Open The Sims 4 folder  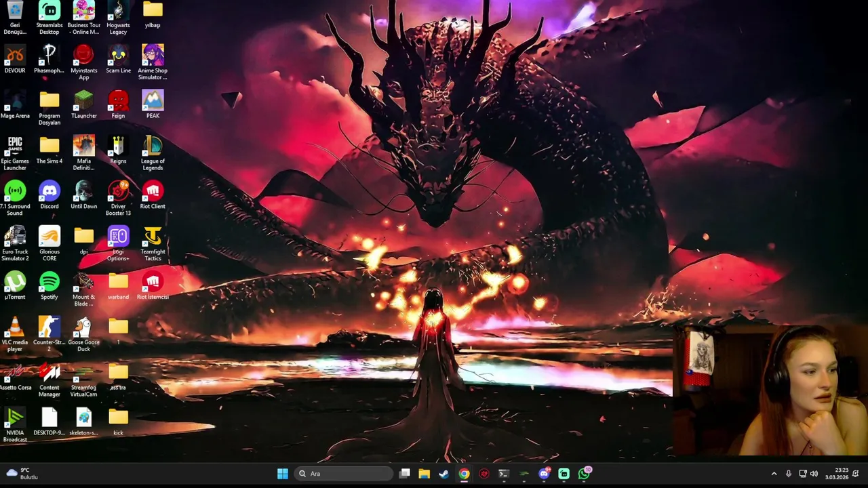coord(50,150)
